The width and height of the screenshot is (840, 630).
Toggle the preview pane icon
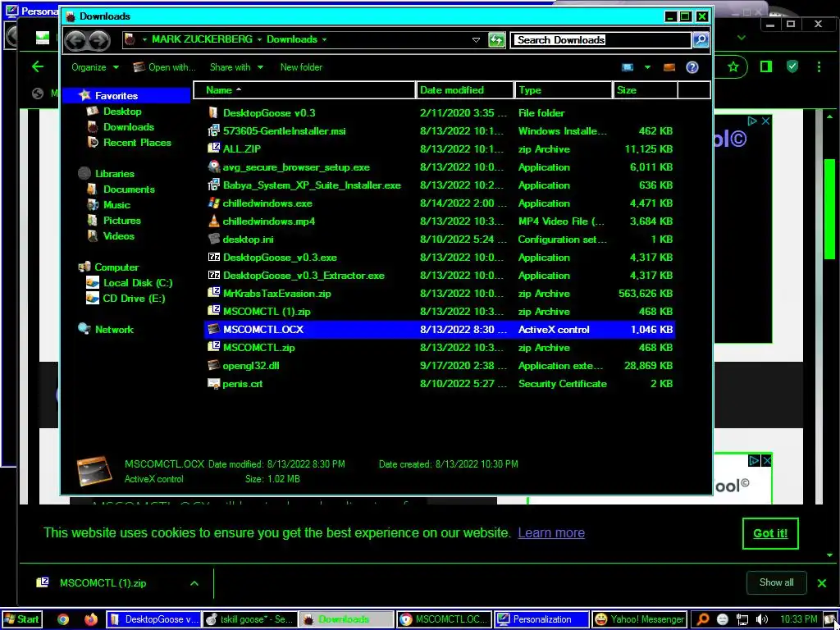point(669,67)
